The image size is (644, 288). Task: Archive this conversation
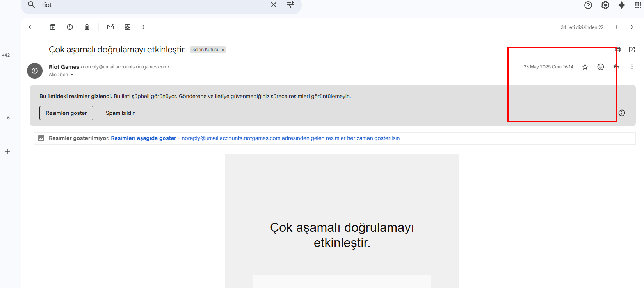53,27
